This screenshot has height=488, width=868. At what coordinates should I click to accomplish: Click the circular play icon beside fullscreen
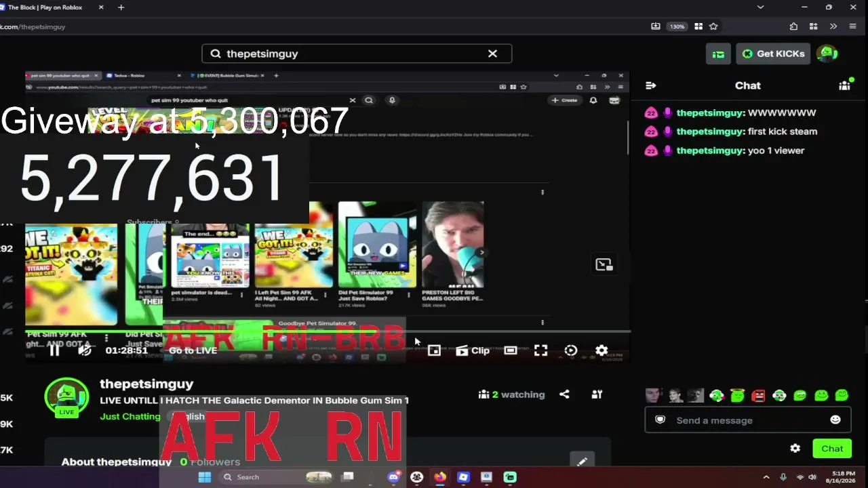(x=571, y=350)
